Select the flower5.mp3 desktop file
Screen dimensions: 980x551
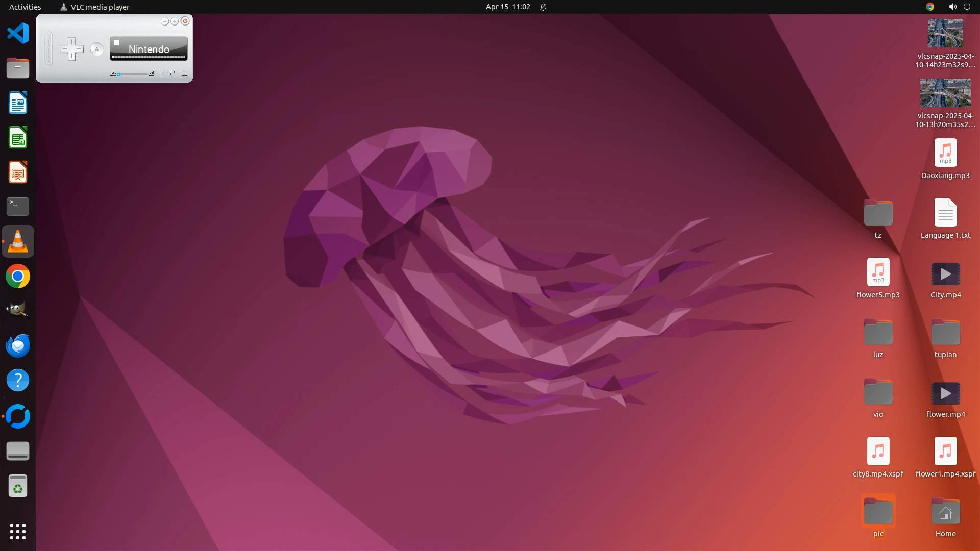point(878,272)
